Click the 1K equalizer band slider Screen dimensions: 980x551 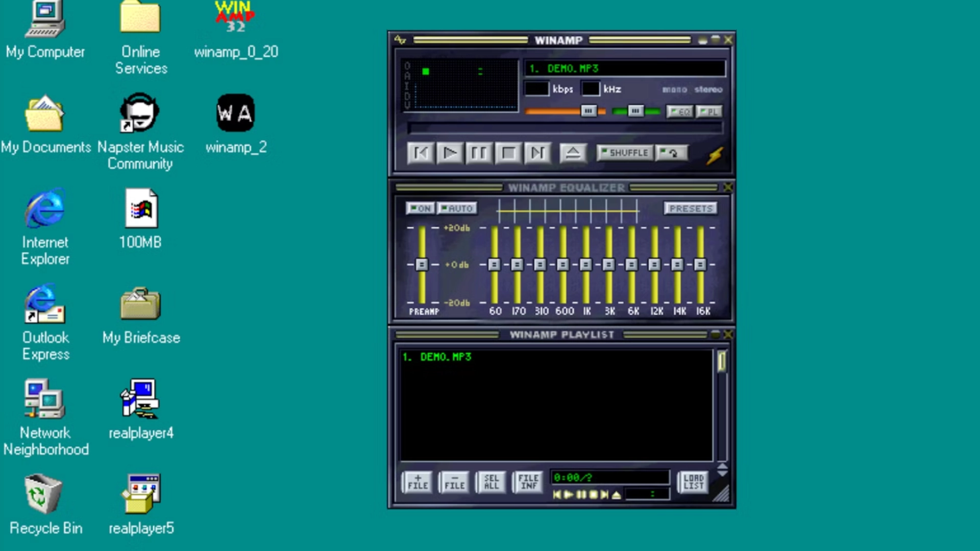click(x=586, y=264)
